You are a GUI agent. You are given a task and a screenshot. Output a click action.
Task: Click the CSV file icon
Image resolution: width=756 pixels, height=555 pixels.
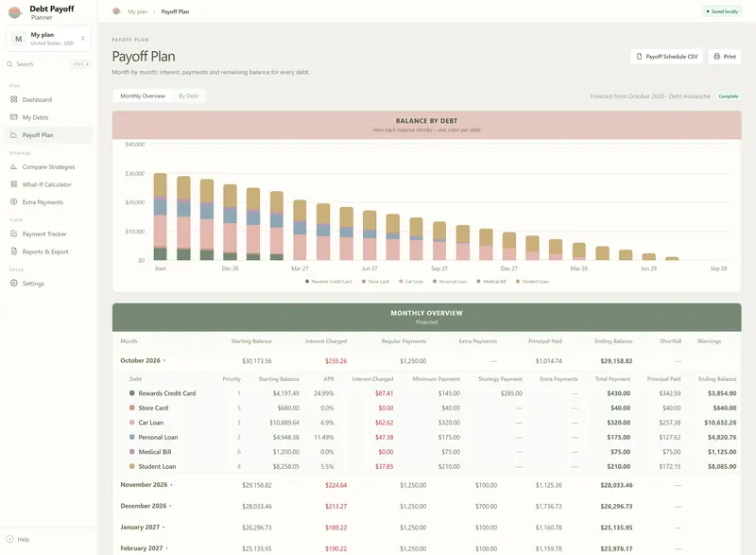click(640, 57)
